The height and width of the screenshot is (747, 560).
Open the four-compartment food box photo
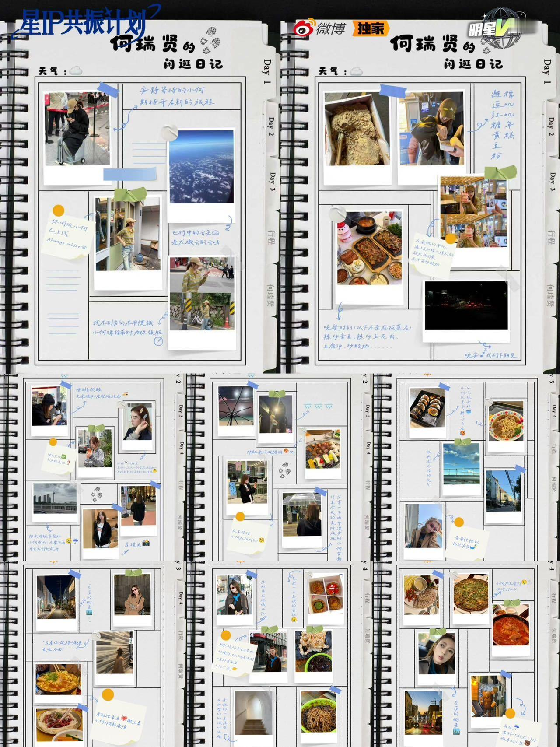325,600
